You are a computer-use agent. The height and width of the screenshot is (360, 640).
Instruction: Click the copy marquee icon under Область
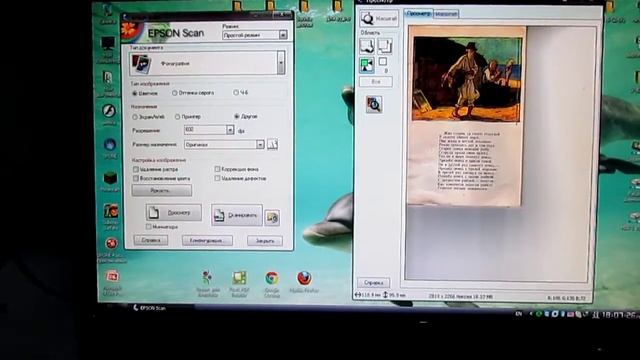[x=384, y=46]
